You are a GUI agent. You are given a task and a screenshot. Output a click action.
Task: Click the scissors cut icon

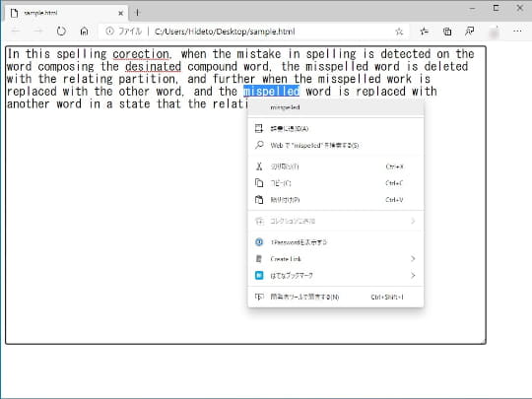pyautogui.click(x=259, y=166)
